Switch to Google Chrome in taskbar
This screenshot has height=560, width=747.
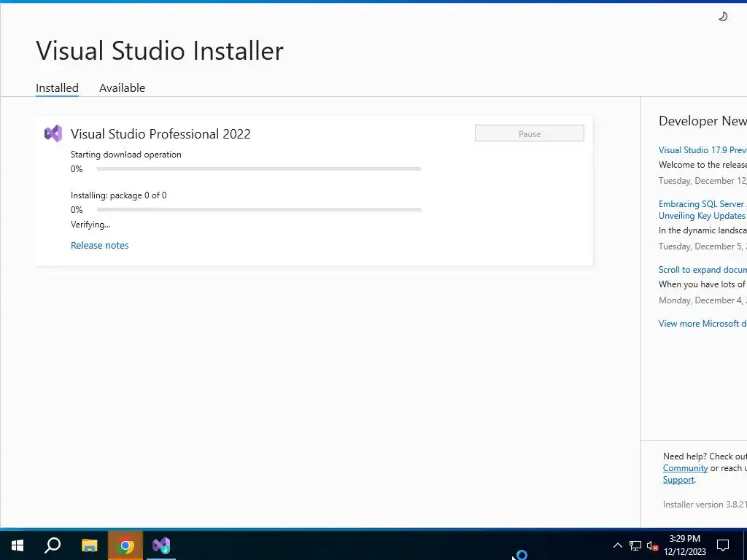(125, 545)
